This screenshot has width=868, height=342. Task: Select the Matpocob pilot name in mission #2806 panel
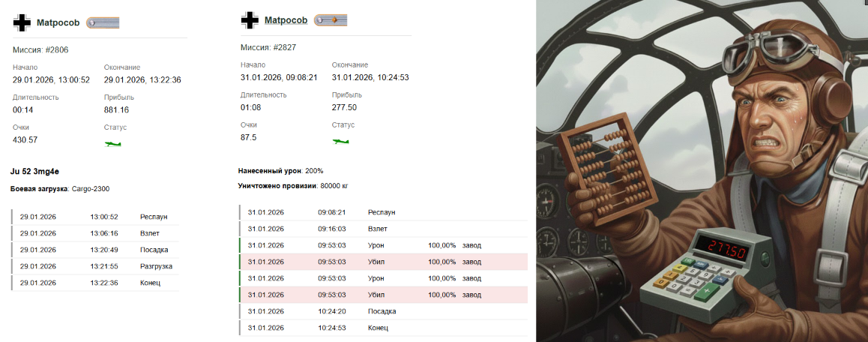58,23
